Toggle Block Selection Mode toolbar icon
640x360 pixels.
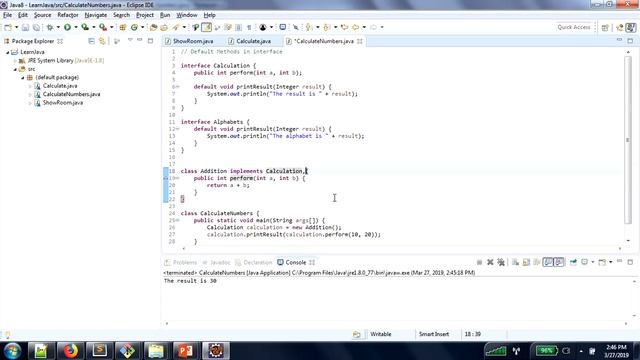238,27
